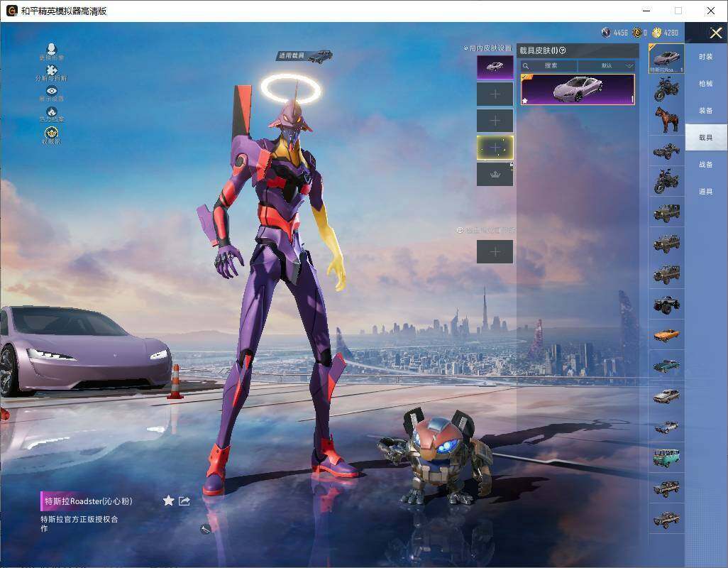Open the help icon beside 载具皮肤
Viewport: 728px width, 568px height.
click(563, 50)
